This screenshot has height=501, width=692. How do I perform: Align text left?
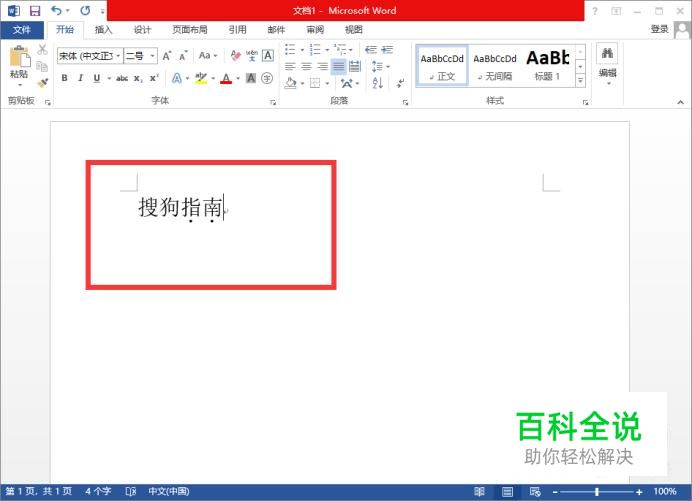[x=290, y=67]
